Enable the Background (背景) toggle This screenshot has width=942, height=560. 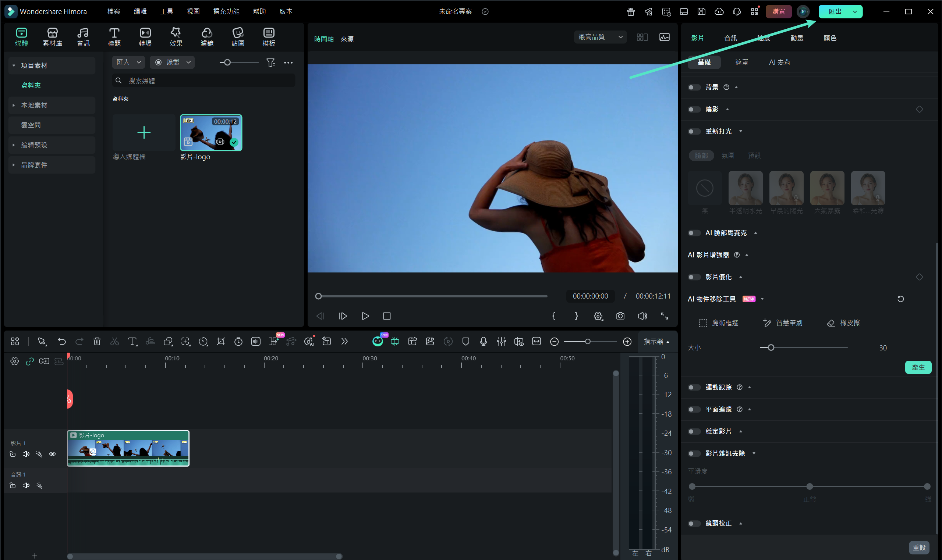pos(694,87)
